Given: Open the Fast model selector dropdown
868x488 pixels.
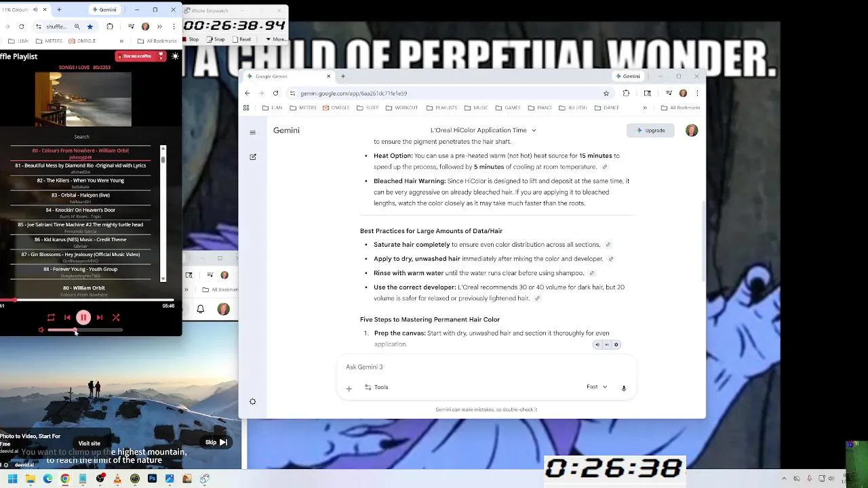Looking at the screenshot, I should coord(597,387).
